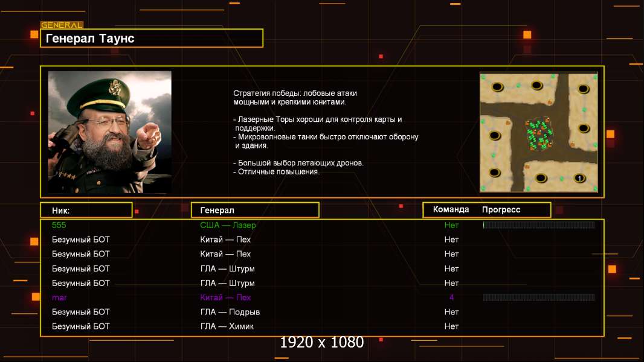Click the "Прогресс" column header
The width and height of the screenshot is (644, 362).
coord(501,210)
